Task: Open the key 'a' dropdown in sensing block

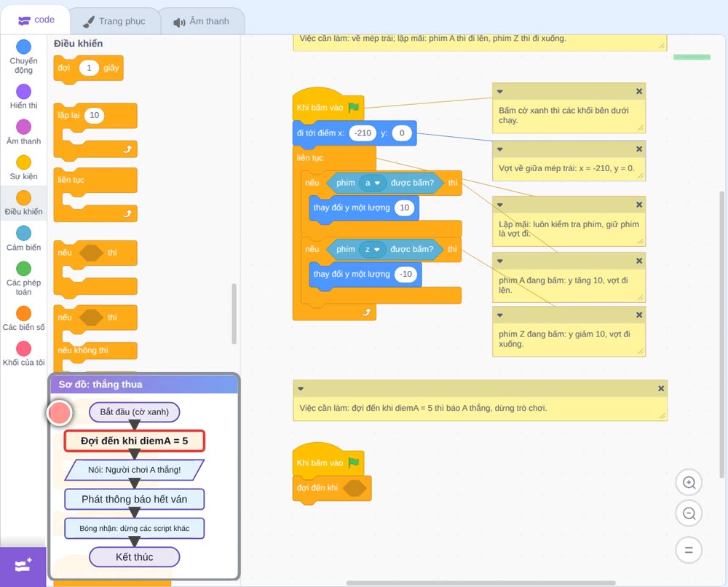Action: (373, 183)
